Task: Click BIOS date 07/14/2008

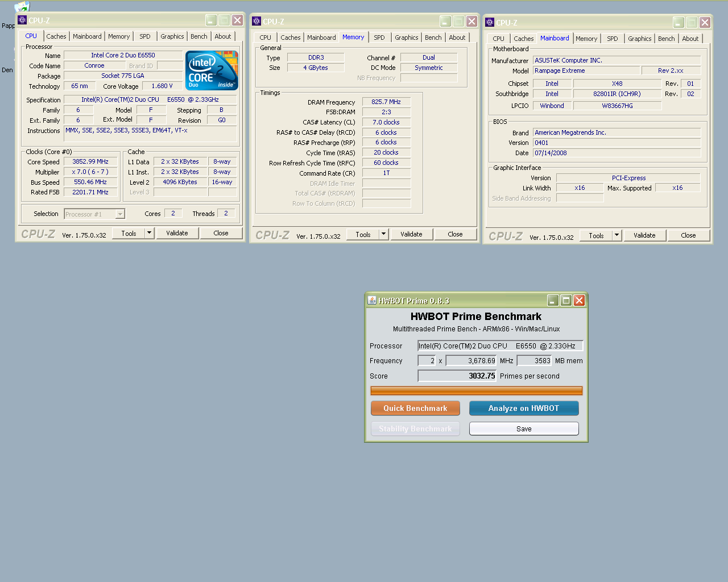Action: [617, 153]
